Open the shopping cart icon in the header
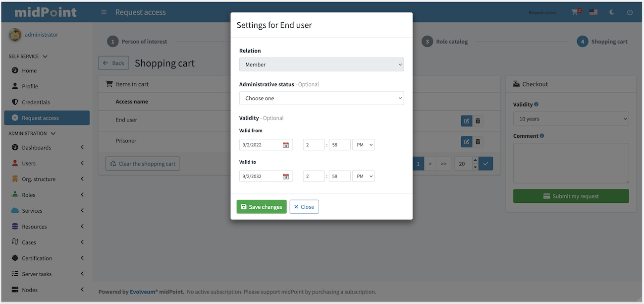The image size is (644, 304). tap(575, 12)
